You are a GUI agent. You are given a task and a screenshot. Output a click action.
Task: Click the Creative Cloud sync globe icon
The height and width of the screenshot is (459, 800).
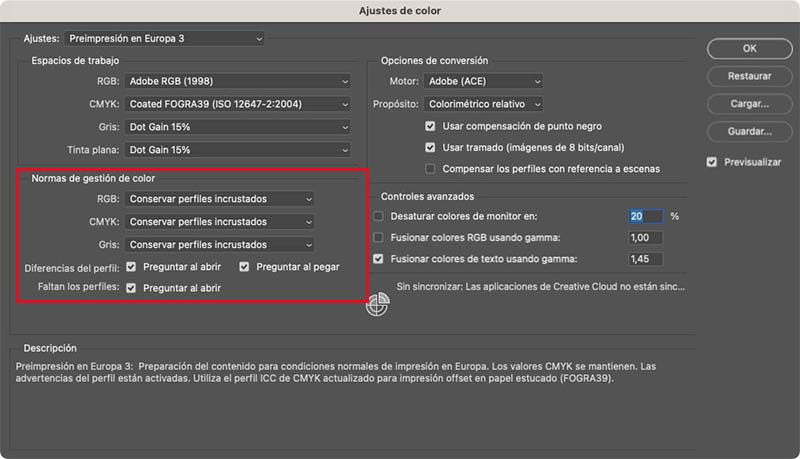point(377,304)
